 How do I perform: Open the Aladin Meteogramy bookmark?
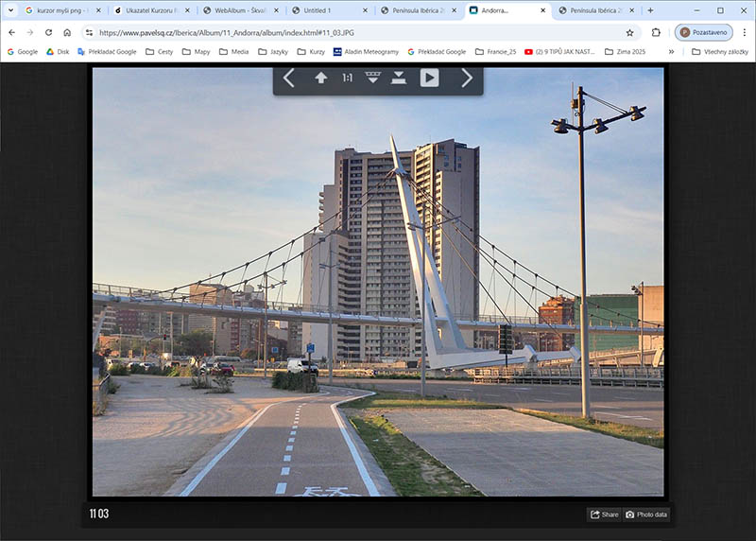[x=366, y=52]
